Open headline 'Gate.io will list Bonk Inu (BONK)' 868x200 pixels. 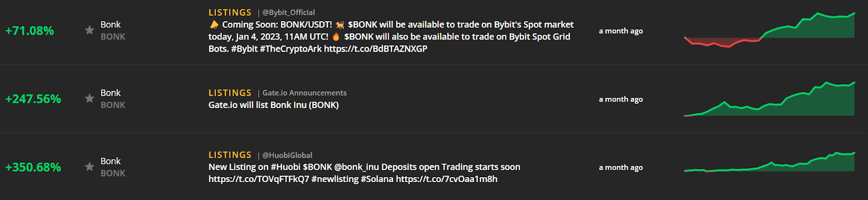click(x=273, y=105)
